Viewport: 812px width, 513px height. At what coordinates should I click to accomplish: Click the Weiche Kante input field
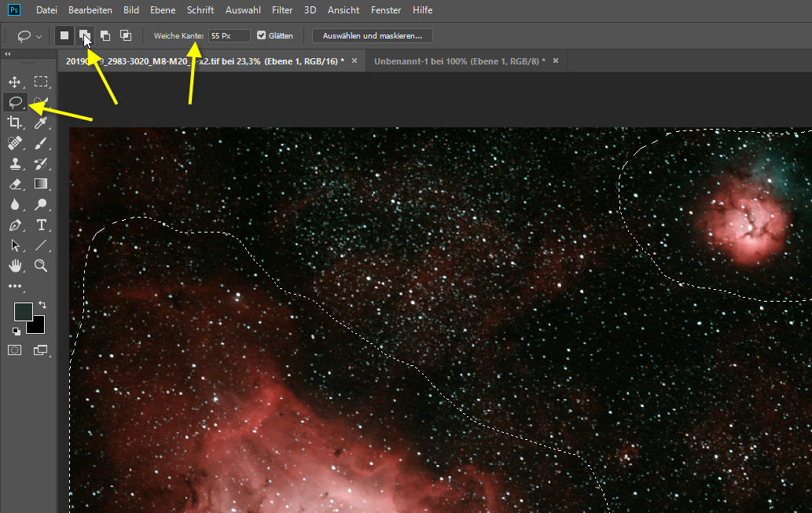point(229,35)
